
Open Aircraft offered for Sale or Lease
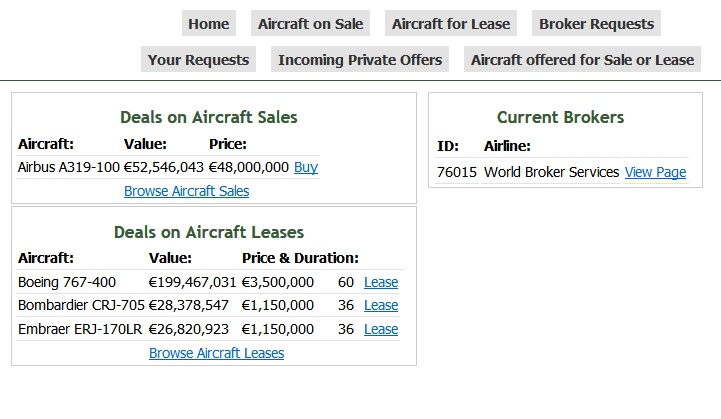coord(582,60)
